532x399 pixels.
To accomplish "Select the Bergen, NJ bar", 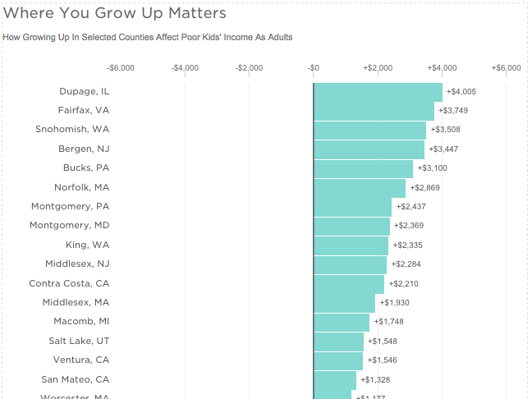I will pos(369,149).
